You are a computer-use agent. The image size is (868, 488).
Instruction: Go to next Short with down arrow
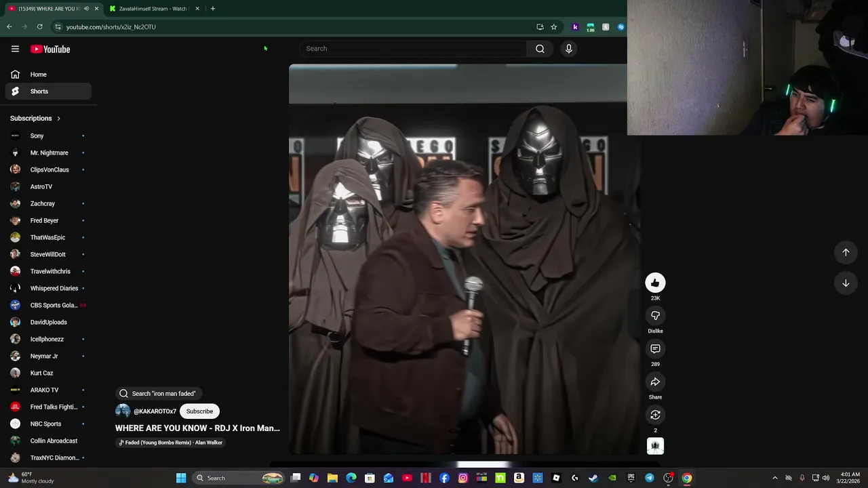pyautogui.click(x=846, y=283)
